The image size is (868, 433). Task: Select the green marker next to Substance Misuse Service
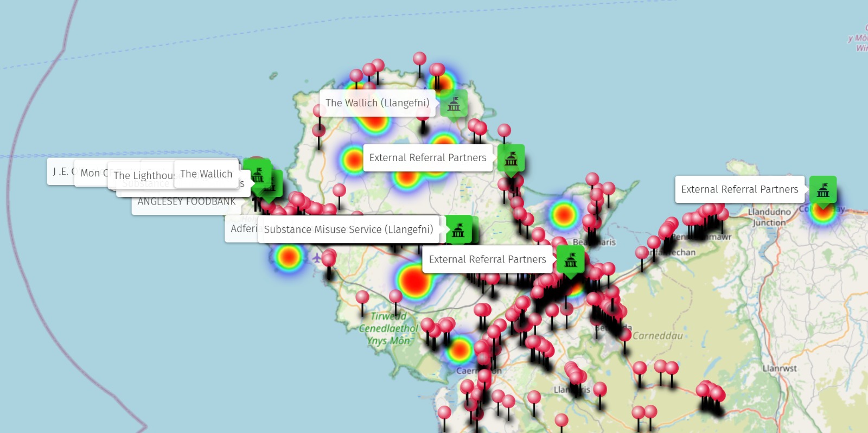tap(458, 230)
